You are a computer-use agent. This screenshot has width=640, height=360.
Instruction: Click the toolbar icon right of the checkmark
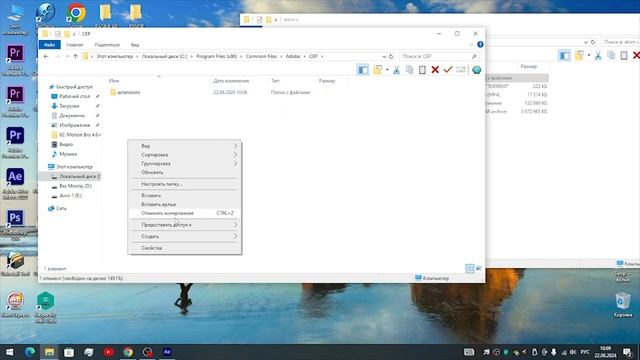coord(461,70)
